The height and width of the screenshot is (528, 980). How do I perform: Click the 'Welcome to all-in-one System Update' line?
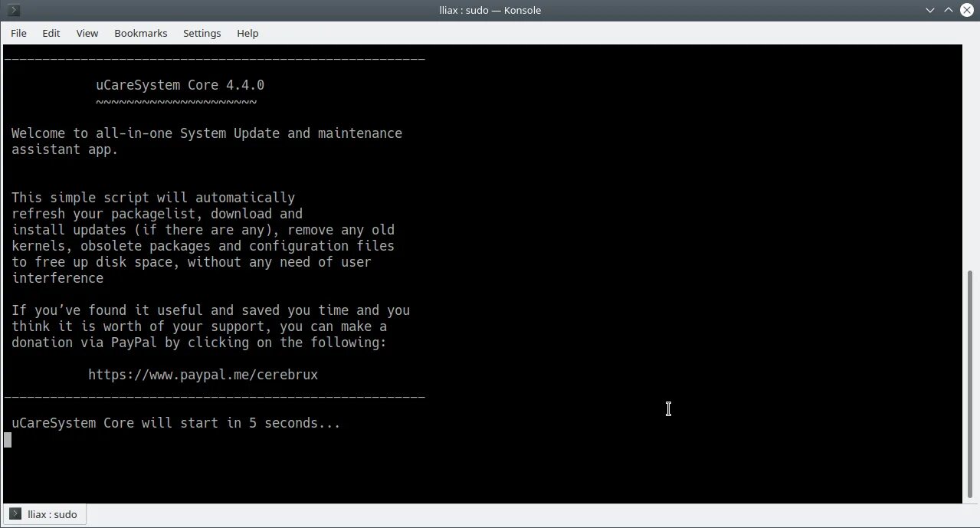point(207,133)
